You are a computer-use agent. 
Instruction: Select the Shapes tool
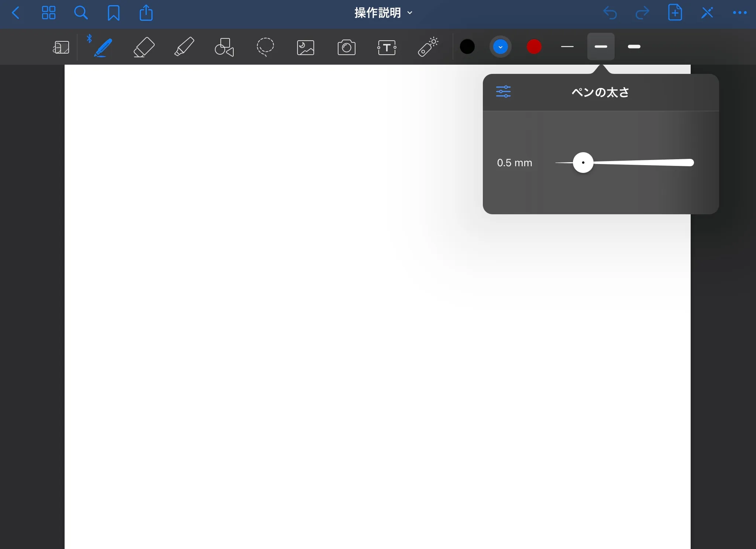(224, 47)
